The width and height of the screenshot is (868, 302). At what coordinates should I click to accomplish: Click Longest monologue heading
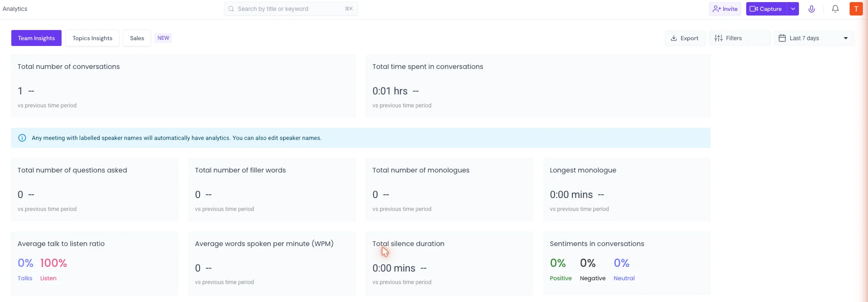pos(583,170)
